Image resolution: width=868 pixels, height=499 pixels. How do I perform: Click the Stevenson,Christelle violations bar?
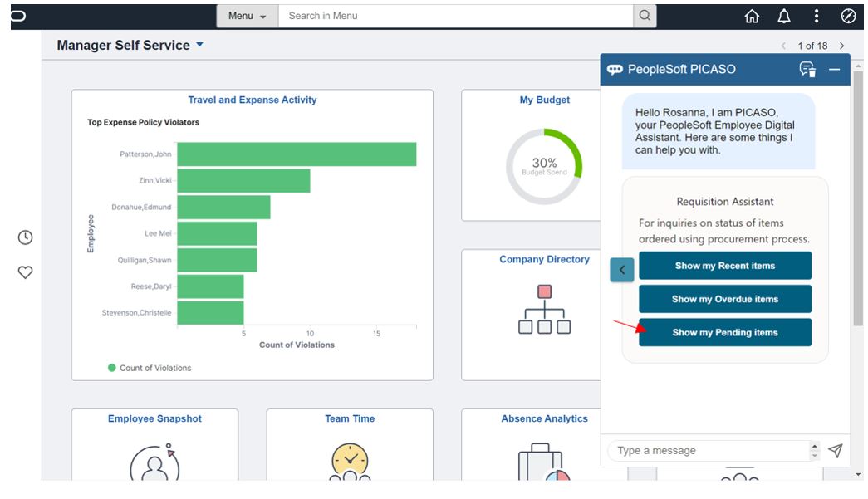[210, 313]
